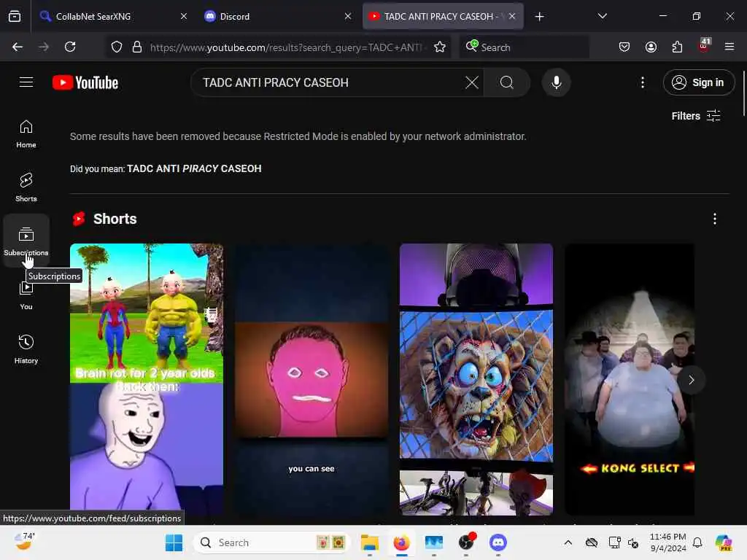The height and width of the screenshot is (560, 747).
Task: Open the Firefox account icon
Action: pos(651,47)
